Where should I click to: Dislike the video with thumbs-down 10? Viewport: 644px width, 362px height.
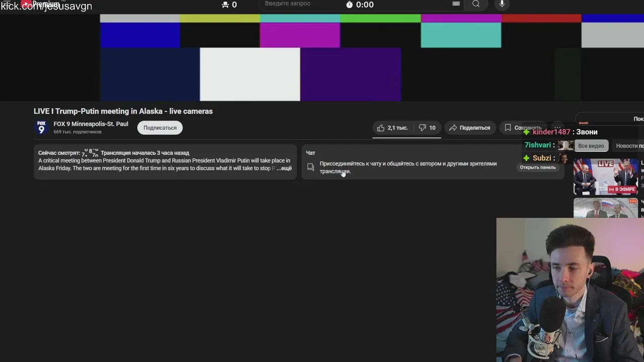pyautogui.click(x=427, y=128)
